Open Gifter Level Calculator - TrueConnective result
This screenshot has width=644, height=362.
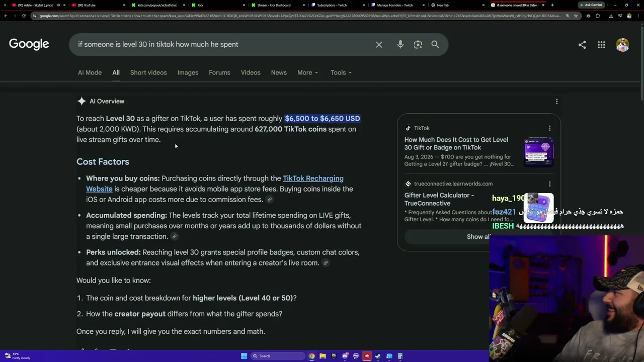[439, 199]
